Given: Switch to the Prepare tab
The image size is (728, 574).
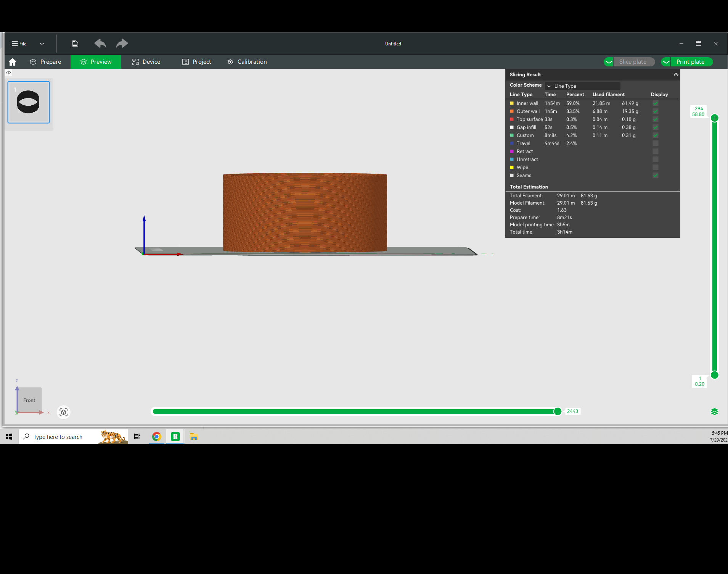Looking at the screenshot, I should tap(46, 62).
